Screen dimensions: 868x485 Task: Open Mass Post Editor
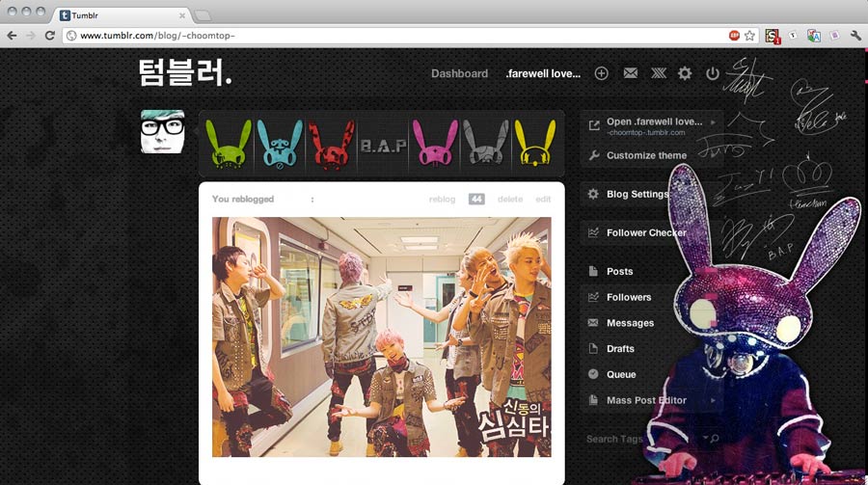click(646, 400)
